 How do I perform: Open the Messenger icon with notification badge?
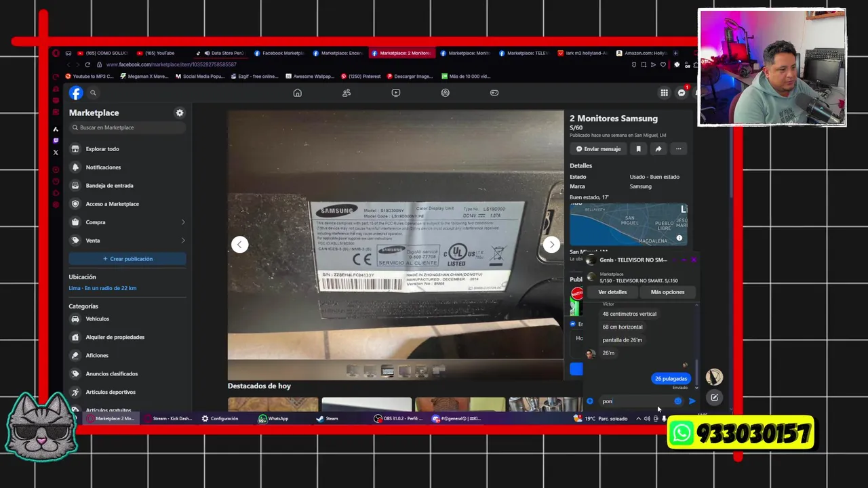click(x=682, y=93)
